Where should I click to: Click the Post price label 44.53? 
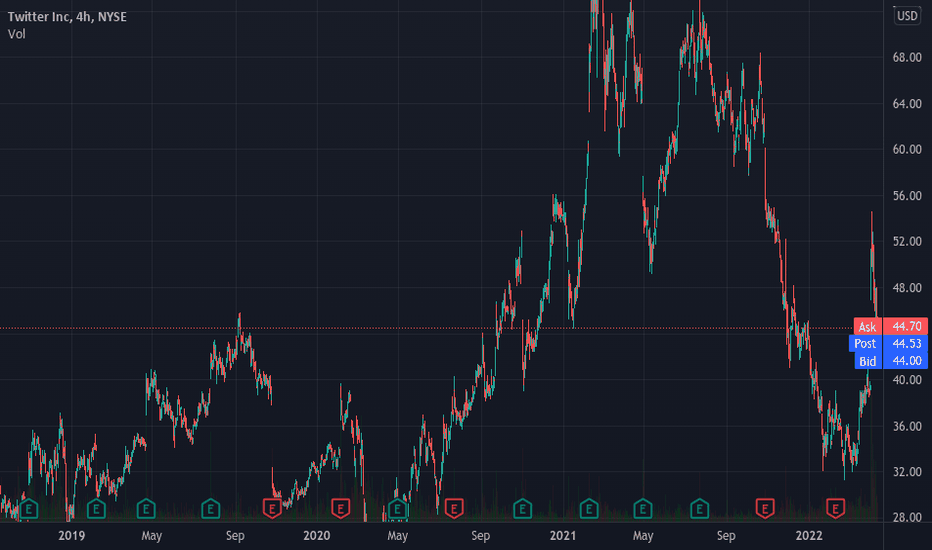pos(889,344)
